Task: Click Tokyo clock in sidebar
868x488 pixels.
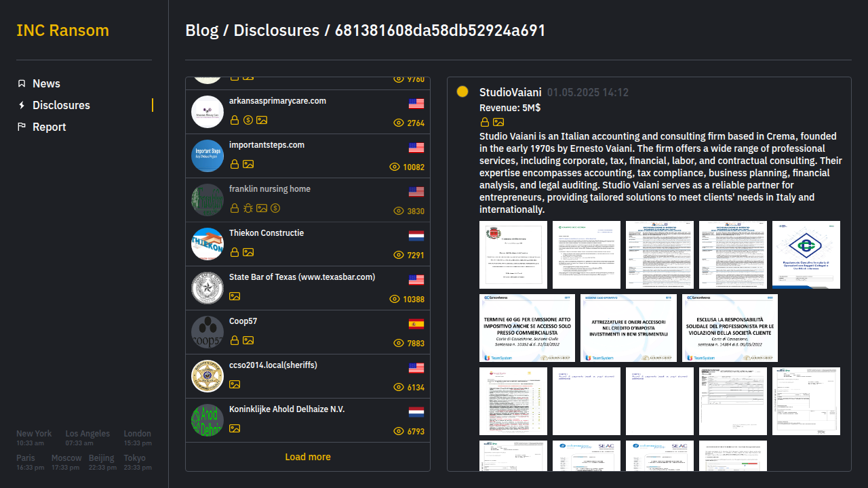Action: (138, 462)
